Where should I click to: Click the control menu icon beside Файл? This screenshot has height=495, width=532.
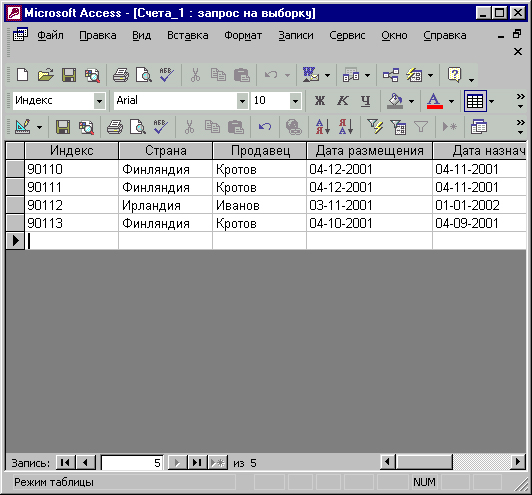pos(20,35)
